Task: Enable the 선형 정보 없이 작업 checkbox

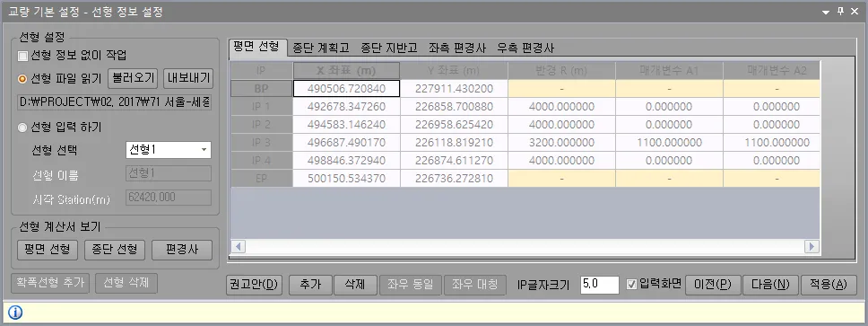Action: click(22, 56)
